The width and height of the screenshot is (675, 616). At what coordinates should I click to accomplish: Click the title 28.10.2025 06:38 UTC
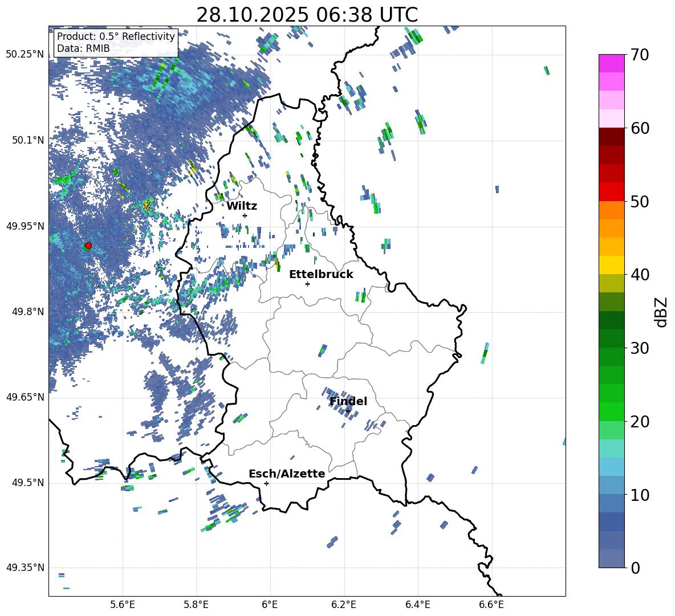(307, 15)
